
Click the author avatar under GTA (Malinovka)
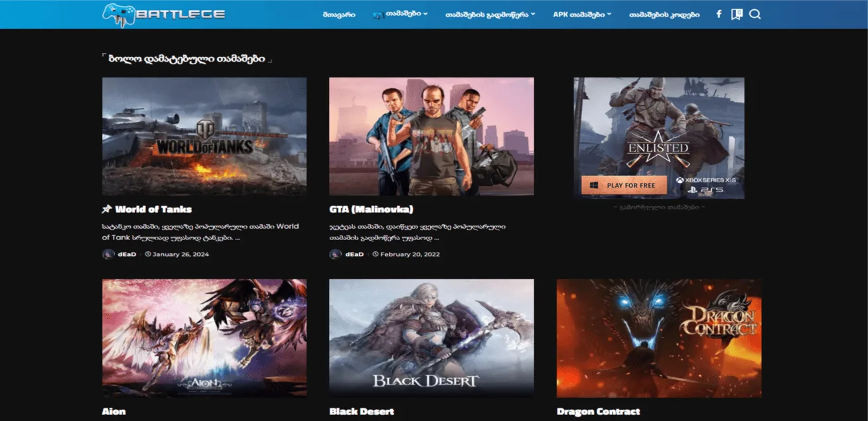[335, 254]
